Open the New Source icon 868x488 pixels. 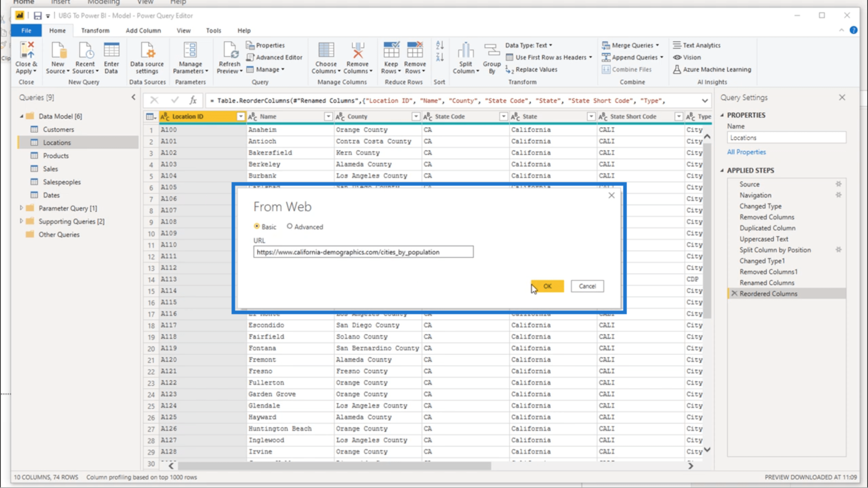[x=58, y=51]
